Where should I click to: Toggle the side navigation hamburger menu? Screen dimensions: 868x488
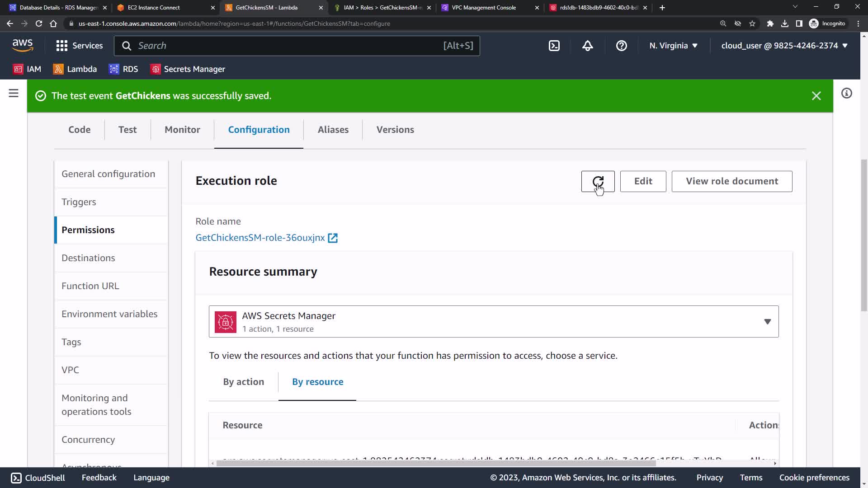click(x=14, y=94)
